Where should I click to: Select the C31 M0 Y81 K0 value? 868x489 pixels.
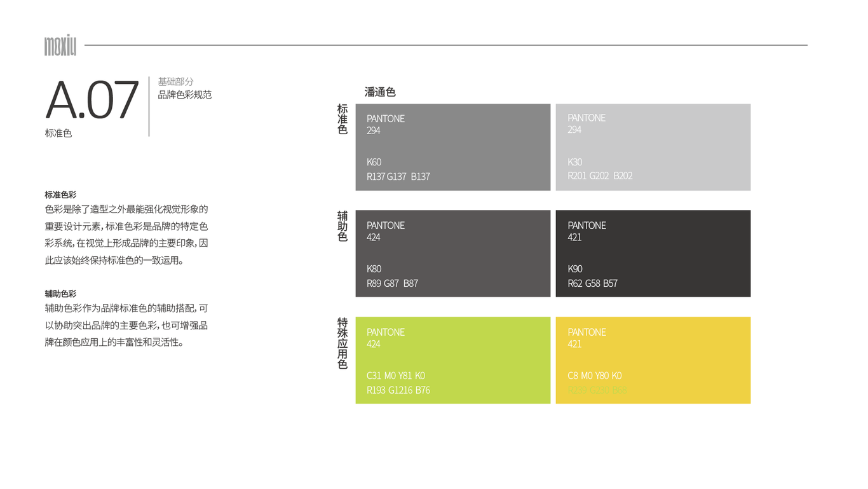[396, 376]
